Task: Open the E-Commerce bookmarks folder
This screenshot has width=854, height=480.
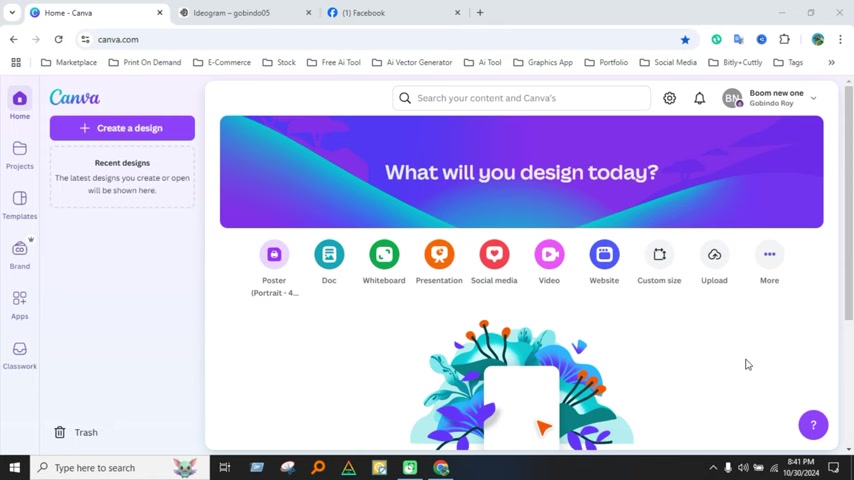Action: pyautogui.click(x=222, y=63)
